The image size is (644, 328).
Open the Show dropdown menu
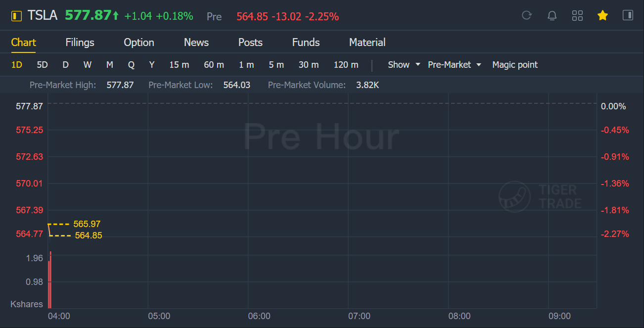click(404, 65)
